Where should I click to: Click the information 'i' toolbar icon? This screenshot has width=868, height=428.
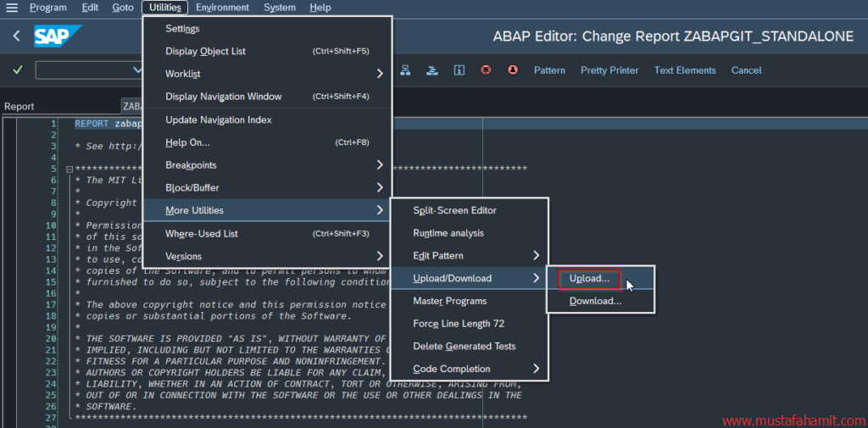(459, 70)
